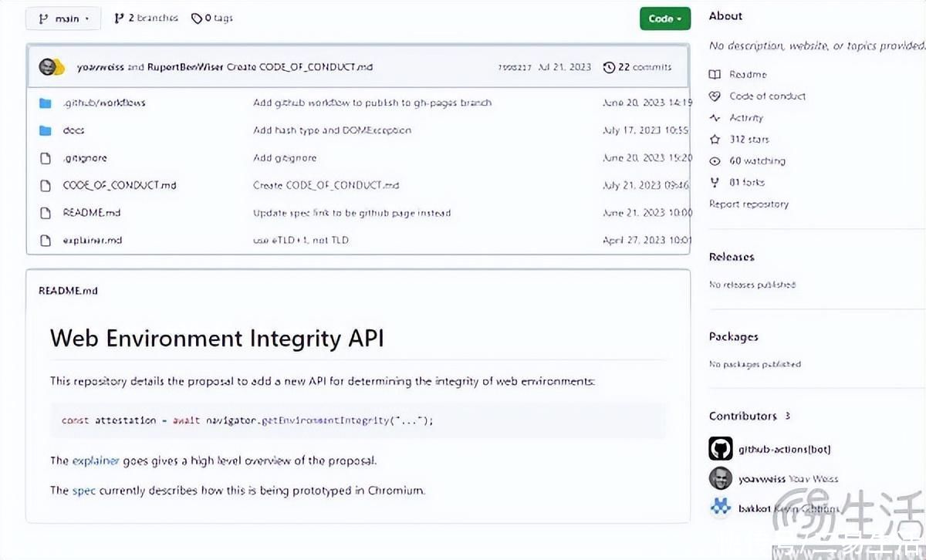View the 2 branches link
This screenshot has height=560, width=926.
[x=153, y=19]
